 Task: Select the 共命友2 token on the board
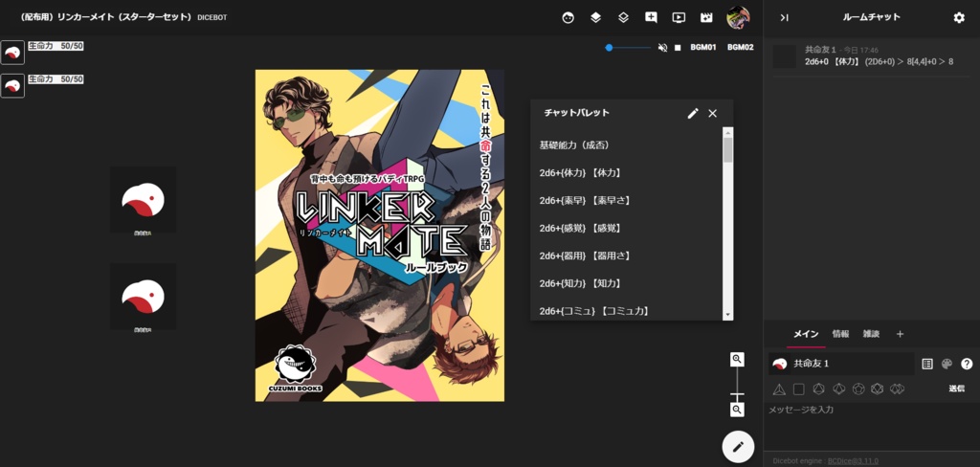144,297
